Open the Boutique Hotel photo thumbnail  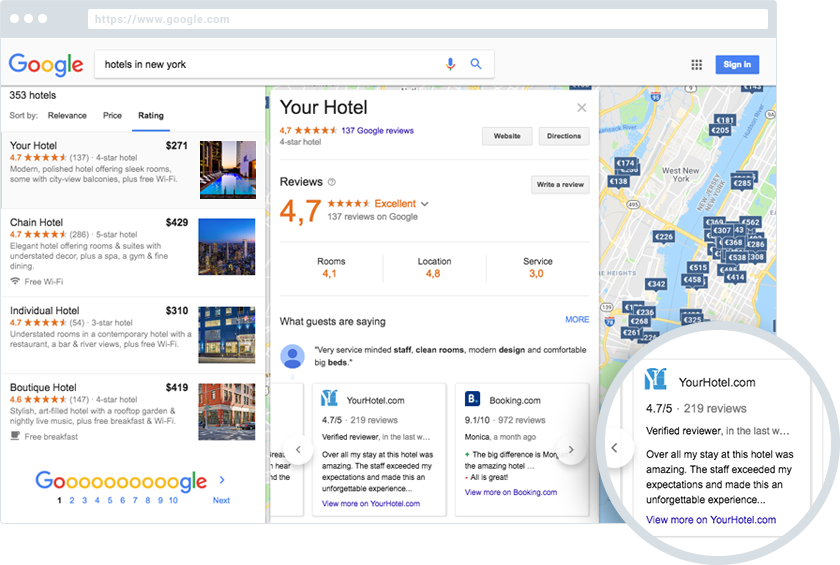[227, 411]
